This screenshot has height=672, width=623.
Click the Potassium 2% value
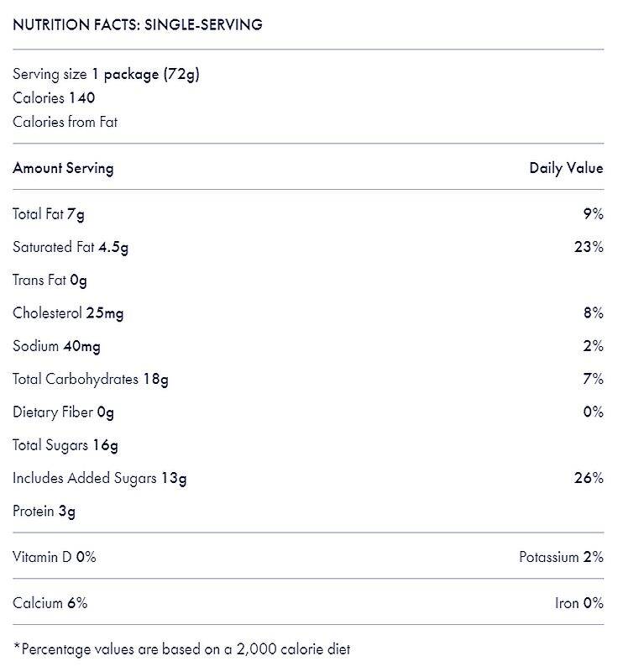coord(561,557)
